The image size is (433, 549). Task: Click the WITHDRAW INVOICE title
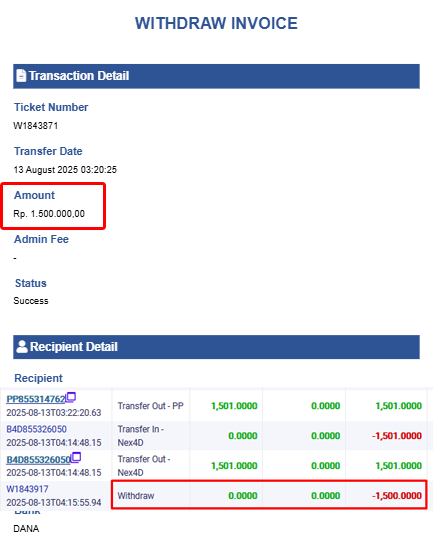point(216,23)
